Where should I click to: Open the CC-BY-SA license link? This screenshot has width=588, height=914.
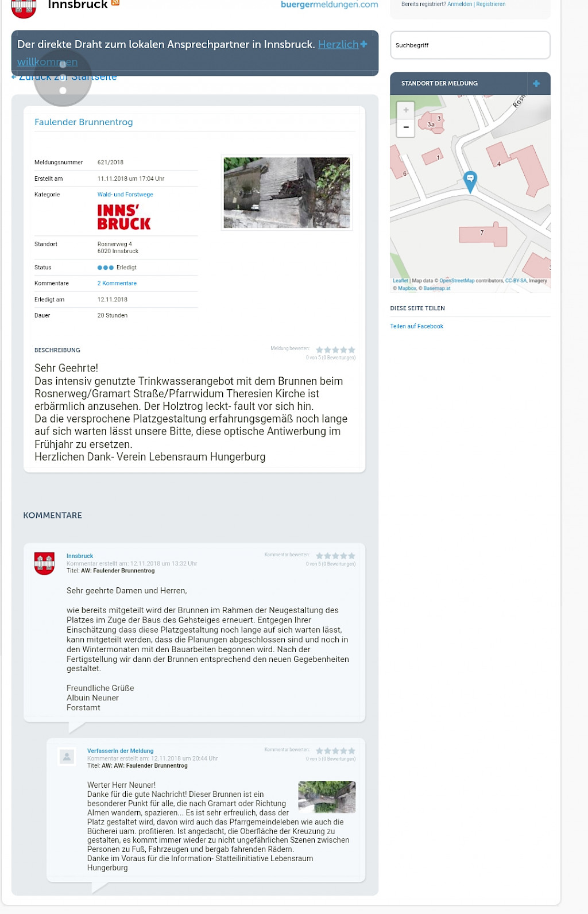[516, 281]
